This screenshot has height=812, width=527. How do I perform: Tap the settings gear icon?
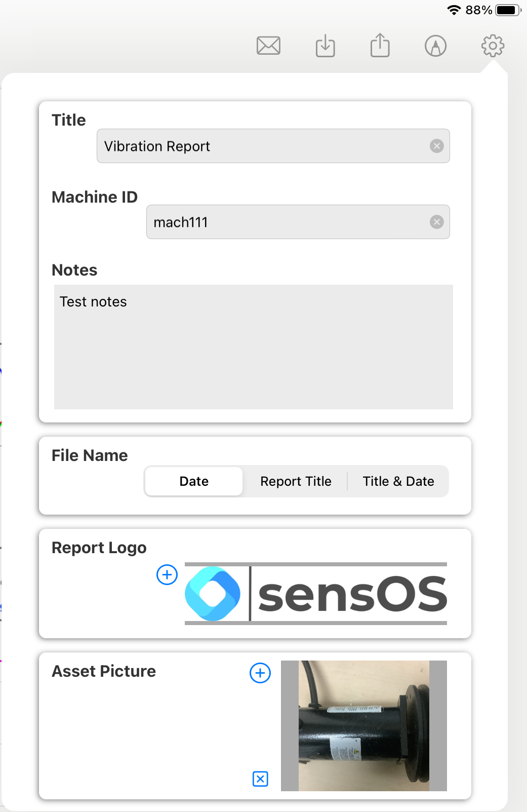point(493,46)
